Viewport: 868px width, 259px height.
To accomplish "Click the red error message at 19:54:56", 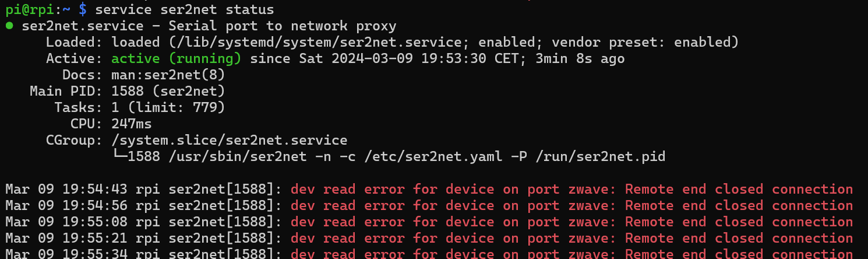I will [x=572, y=206].
